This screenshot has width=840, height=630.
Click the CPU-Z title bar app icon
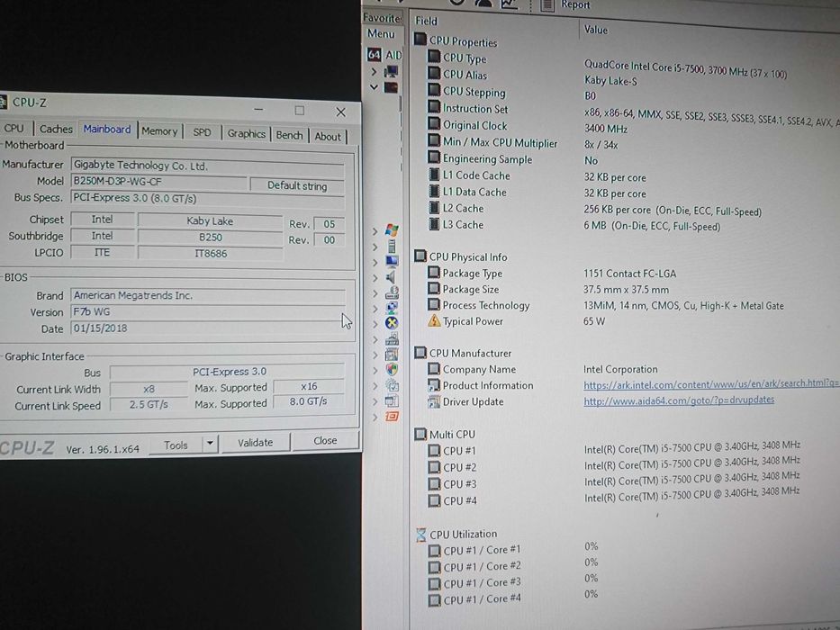[4, 102]
